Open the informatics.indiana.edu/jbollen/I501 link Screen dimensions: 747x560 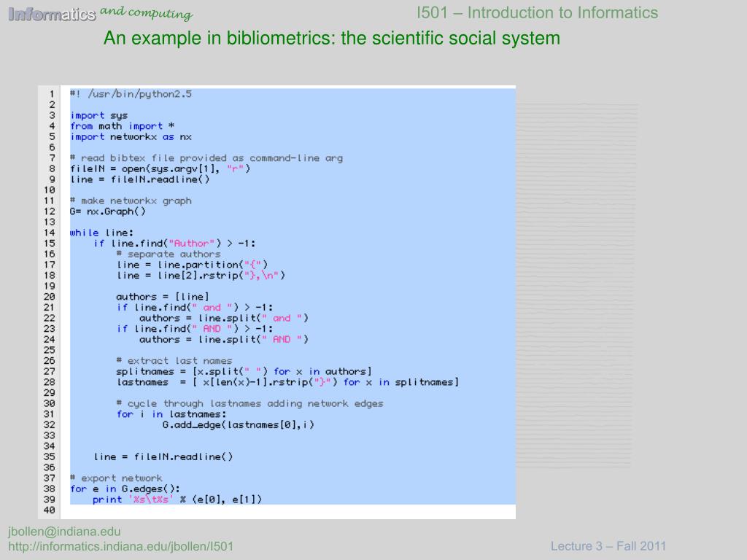[x=121, y=546]
